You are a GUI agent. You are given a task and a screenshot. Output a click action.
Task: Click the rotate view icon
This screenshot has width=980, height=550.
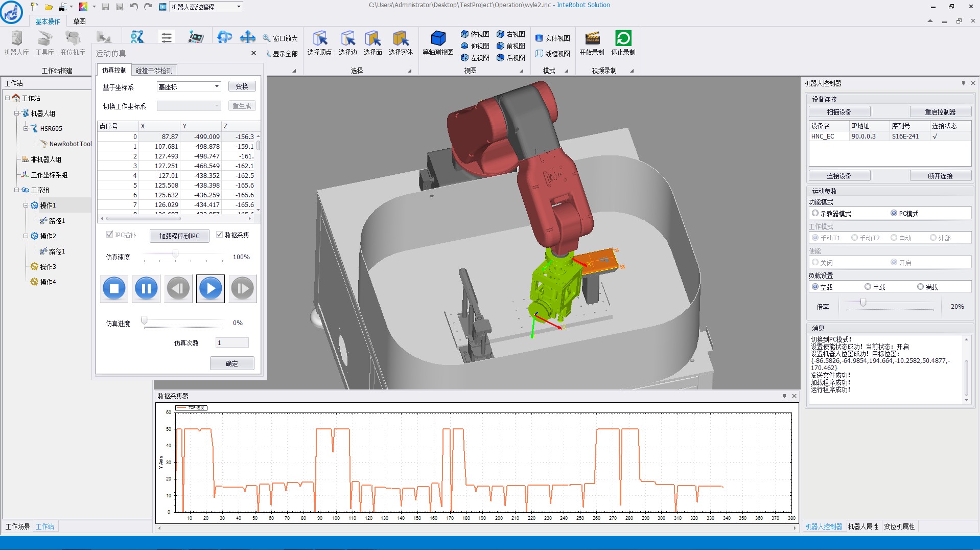click(224, 37)
